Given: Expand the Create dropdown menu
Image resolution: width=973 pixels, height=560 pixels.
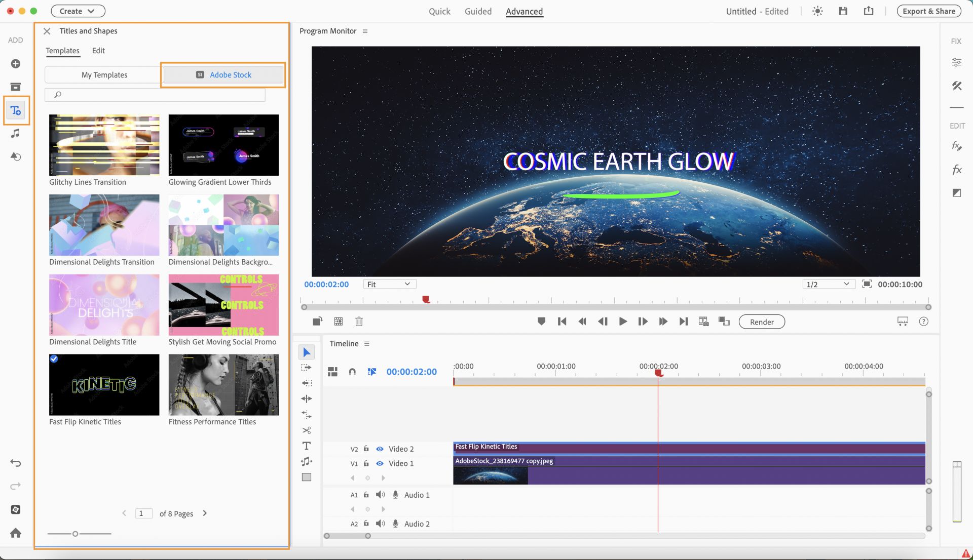Looking at the screenshot, I should tap(78, 11).
